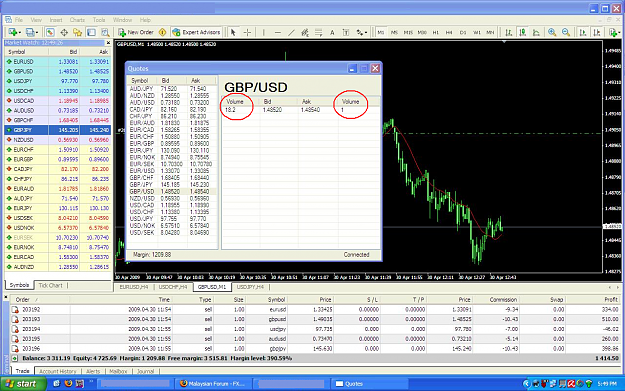Toggle the Navigator favorites icon
Viewport: 625px width, 391px height.
[77, 32]
